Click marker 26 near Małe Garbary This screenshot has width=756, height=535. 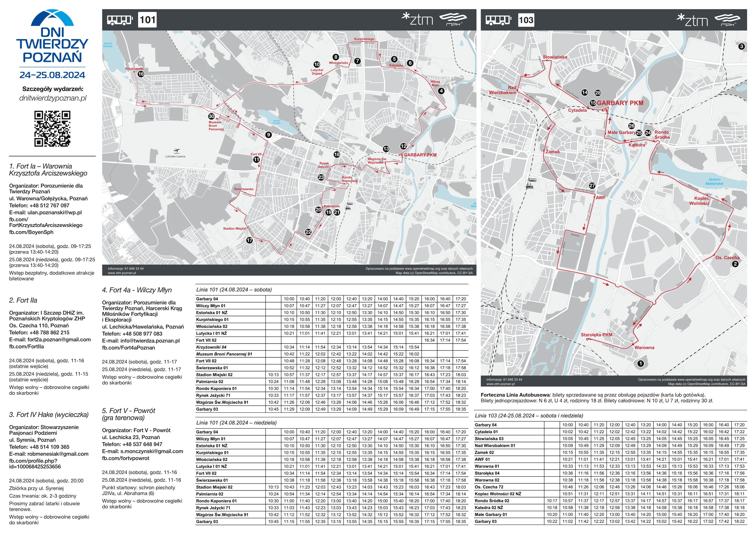pos(631,126)
